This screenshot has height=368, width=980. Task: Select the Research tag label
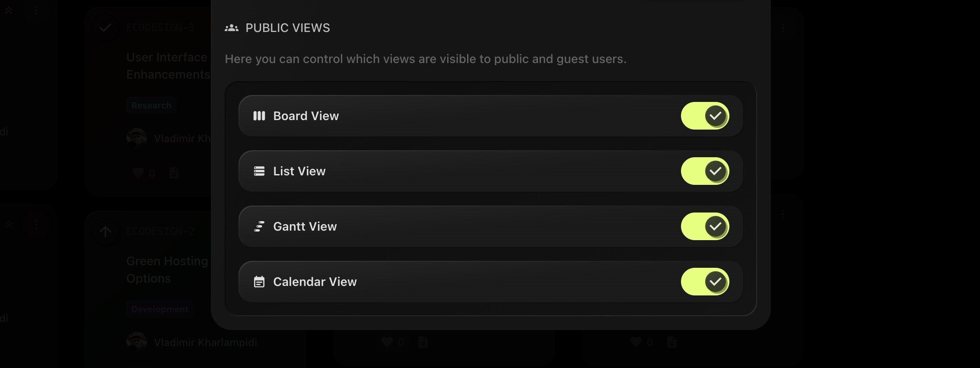coord(151,105)
